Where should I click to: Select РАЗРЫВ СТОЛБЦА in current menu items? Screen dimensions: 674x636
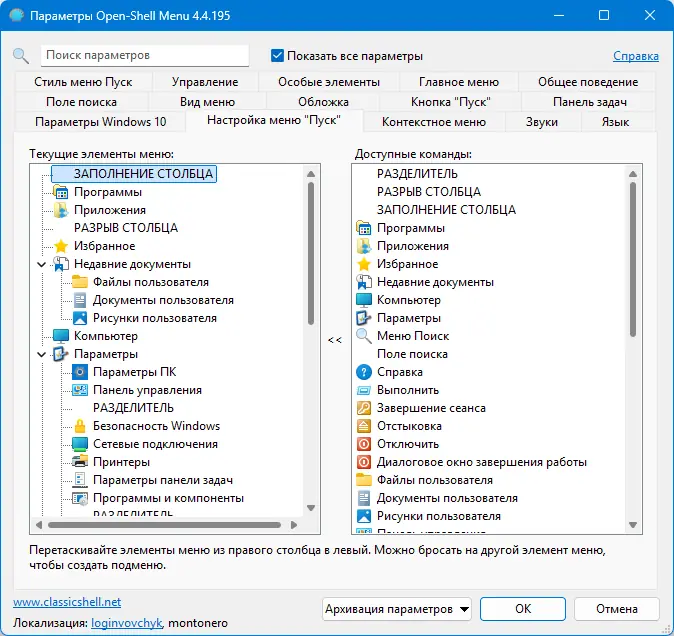tap(126, 228)
